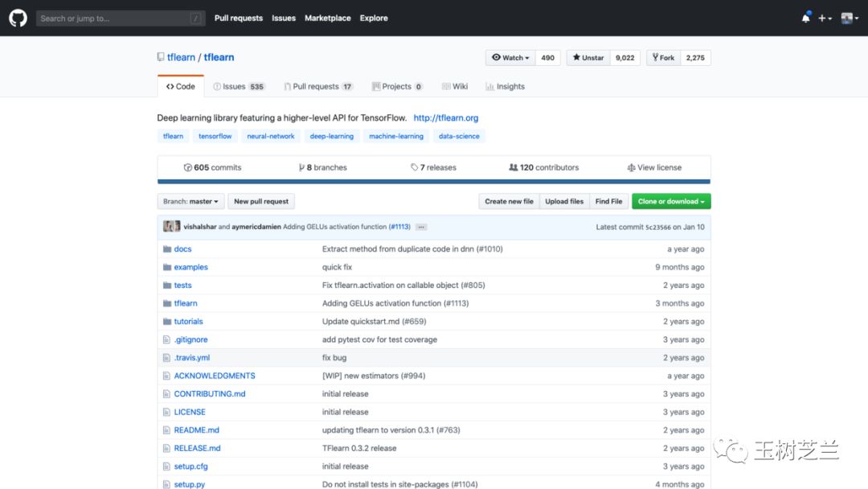This screenshot has height=489, width=868.
Task: Open Explore in top navigation
Action: coord(374,18)
